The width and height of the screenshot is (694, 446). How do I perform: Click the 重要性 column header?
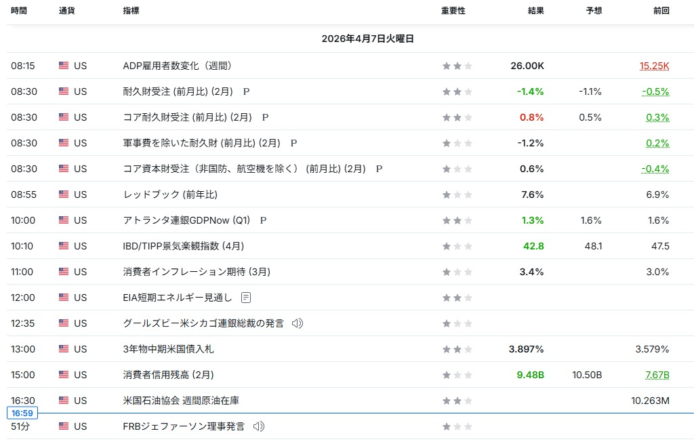coord(453,11)
